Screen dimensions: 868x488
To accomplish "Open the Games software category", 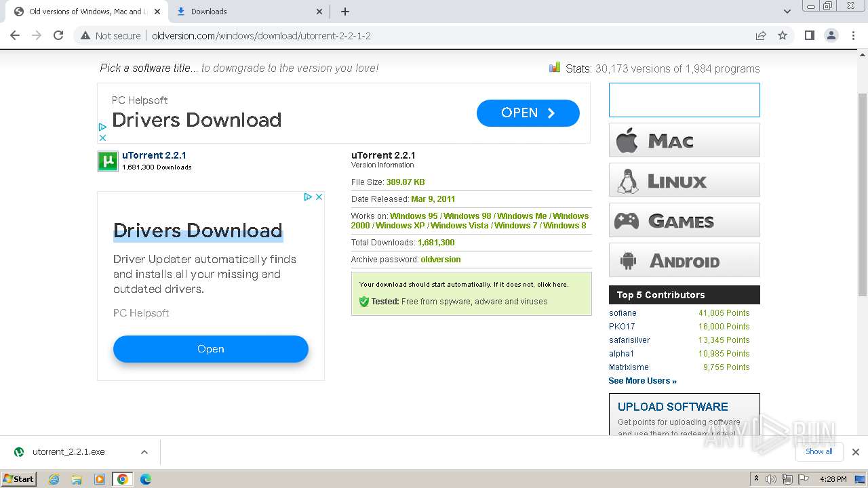I will (x=684, y=220).
